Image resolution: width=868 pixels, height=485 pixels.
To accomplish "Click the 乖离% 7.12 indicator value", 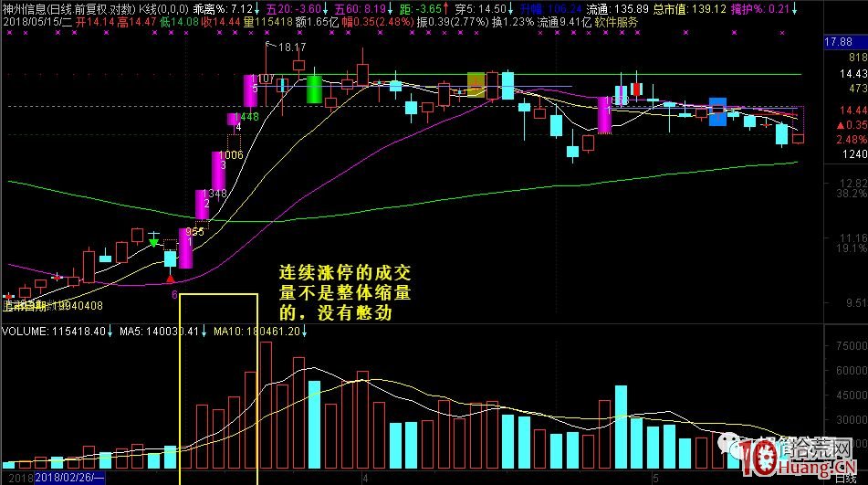I will tap(223, 9).
